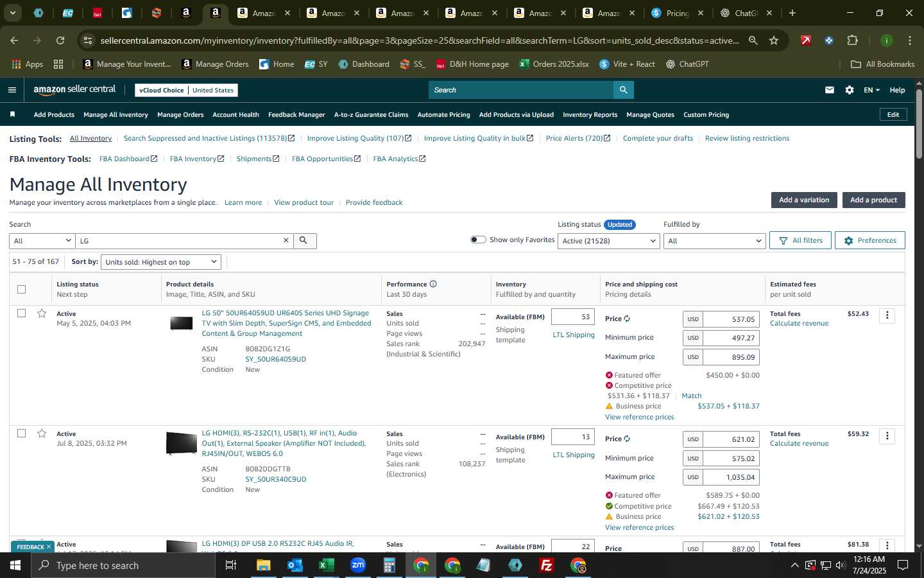Open Sort by Units sold dropdown
This screenshot has height=578, width=924.
[x=161, y=262]
